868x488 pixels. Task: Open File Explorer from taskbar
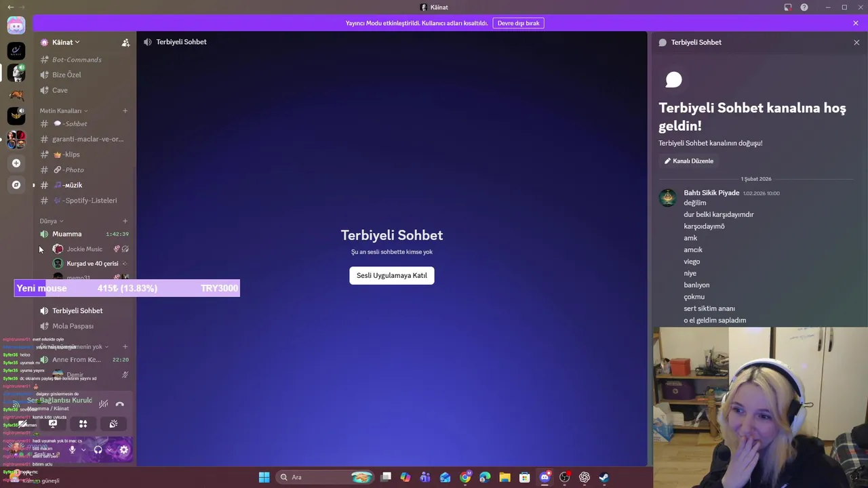point(505,477)
